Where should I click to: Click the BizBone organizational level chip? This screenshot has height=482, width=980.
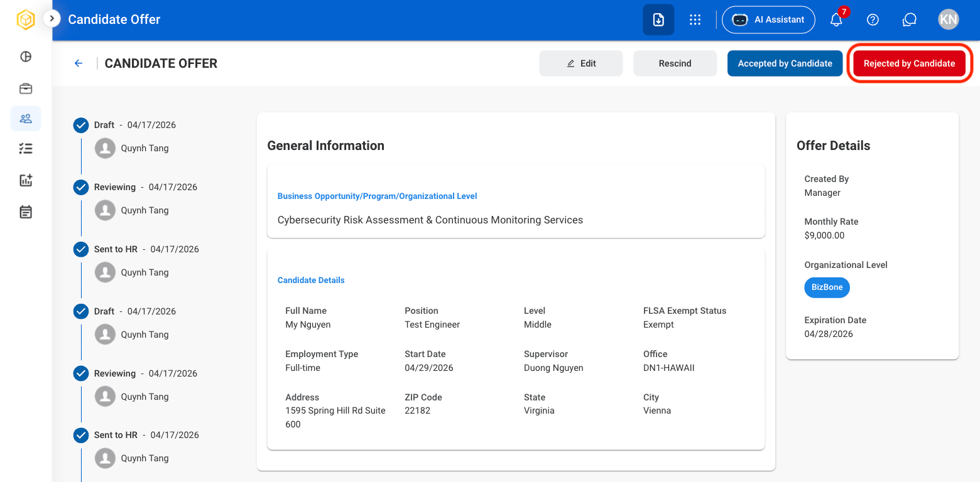click(827, 287)
